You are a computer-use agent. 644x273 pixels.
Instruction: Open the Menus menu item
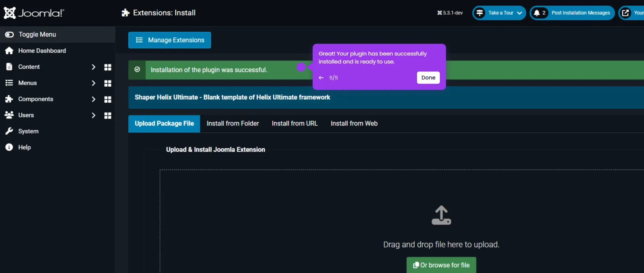coord(27,83)
